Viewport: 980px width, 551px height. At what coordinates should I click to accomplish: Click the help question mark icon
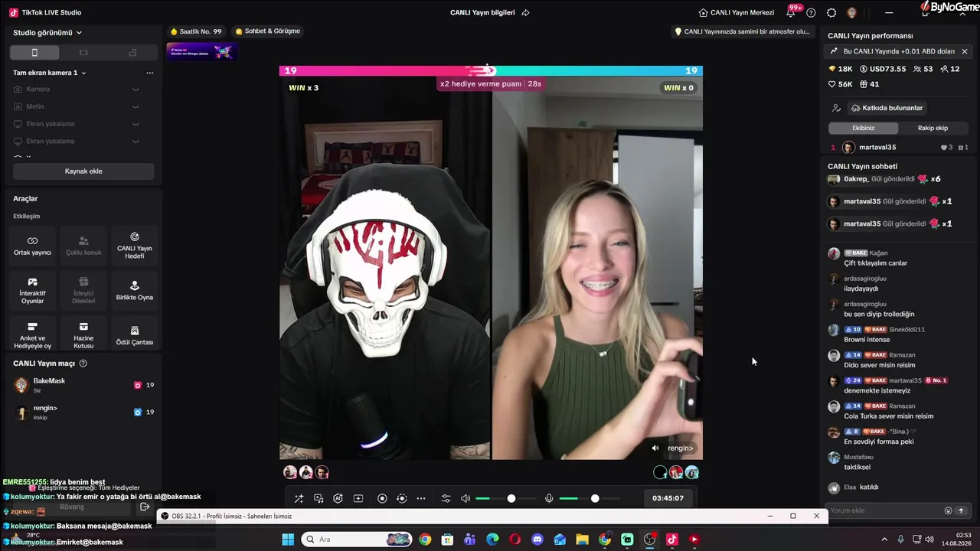811,12
